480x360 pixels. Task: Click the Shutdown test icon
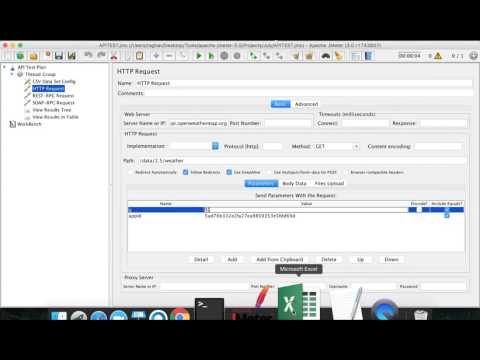point(237,56)
